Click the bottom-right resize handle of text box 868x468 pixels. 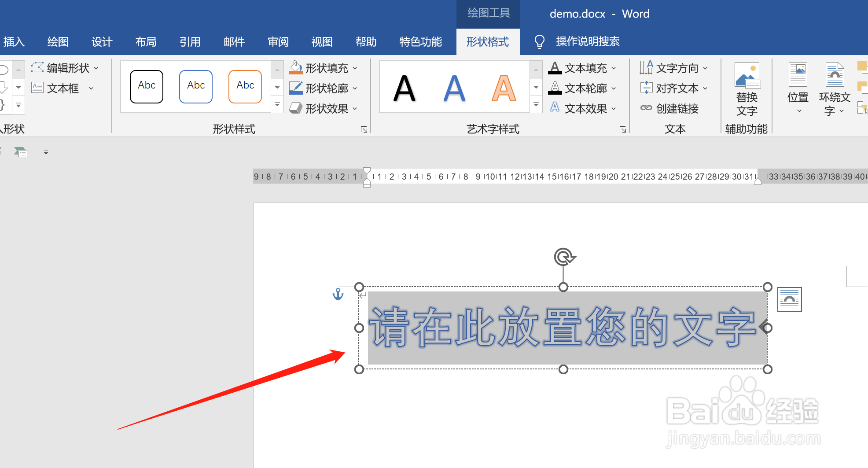768,369
